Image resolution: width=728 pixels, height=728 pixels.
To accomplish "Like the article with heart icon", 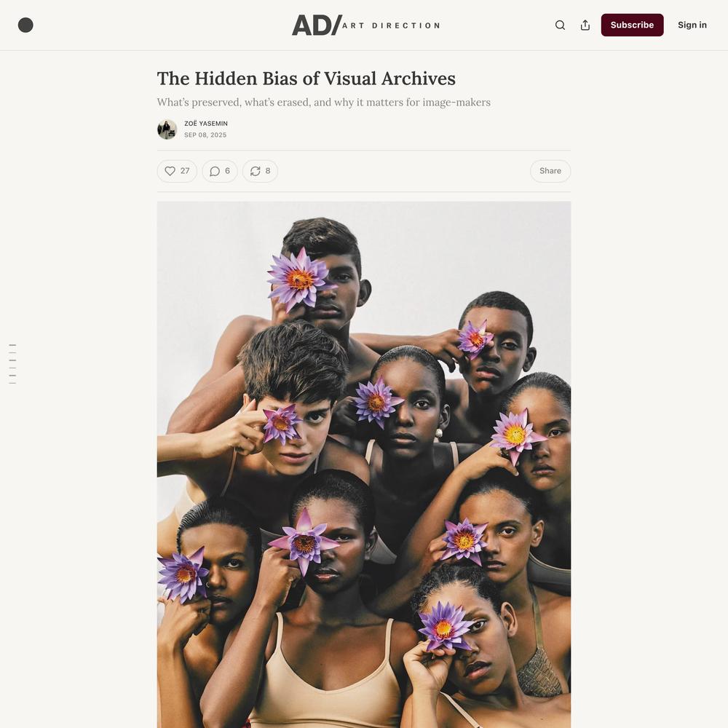I will coord(170,171).
